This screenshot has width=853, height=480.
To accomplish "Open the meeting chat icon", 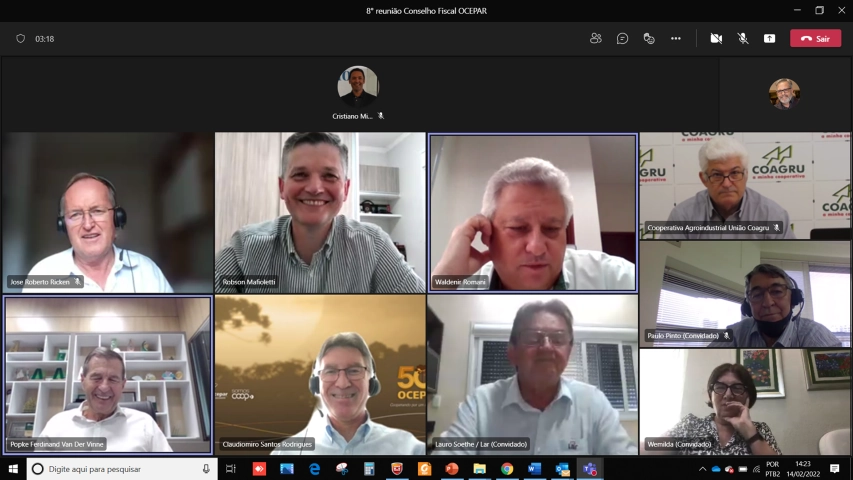I will coord(622,39).
